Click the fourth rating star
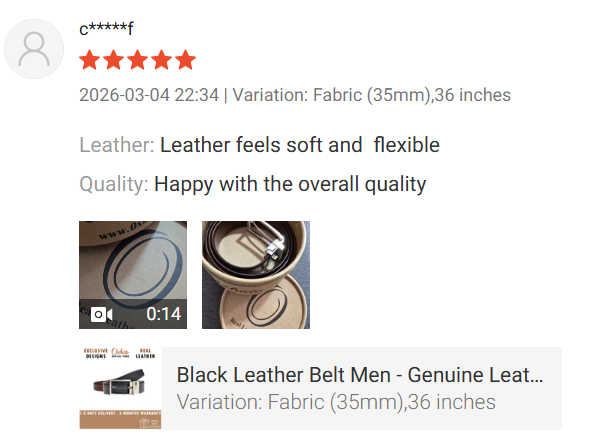Screen dimensions: 589x447 point(162,60)
